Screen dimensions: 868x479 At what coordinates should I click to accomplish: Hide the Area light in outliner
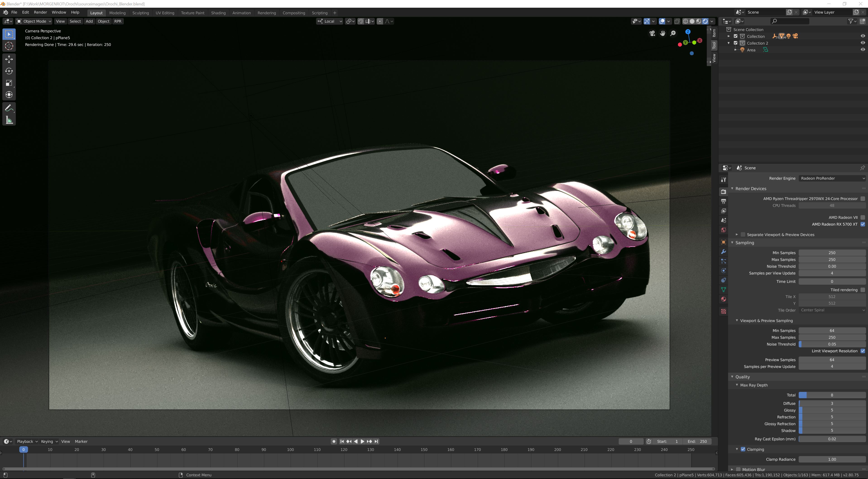pyautogui.click(x=863, y=50)
